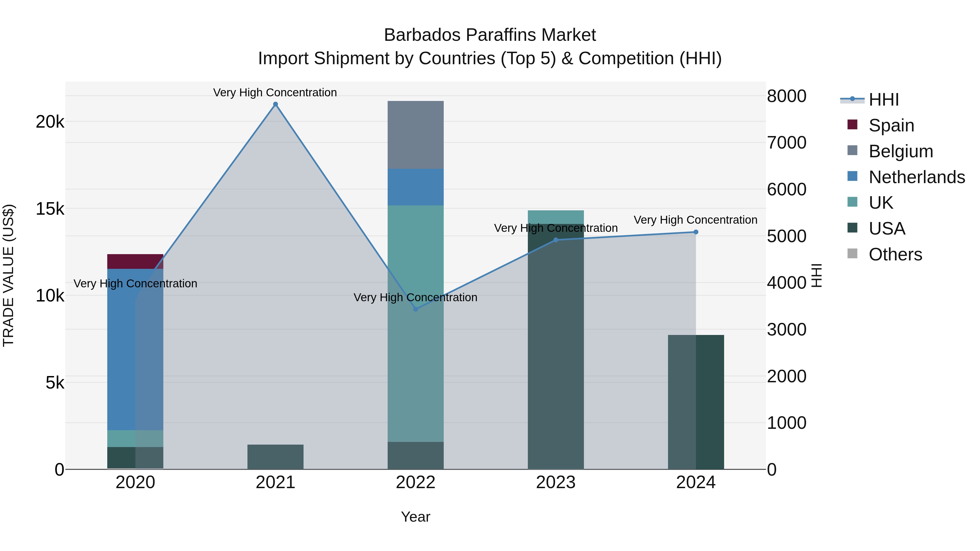
Task: Click the 2000 right axis tick
Action: point(787,377)
